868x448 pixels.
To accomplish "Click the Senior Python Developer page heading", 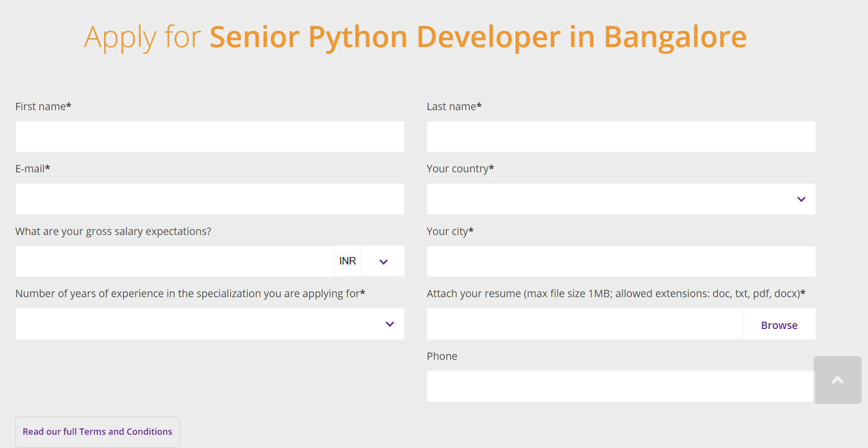I will click(415, 37).
